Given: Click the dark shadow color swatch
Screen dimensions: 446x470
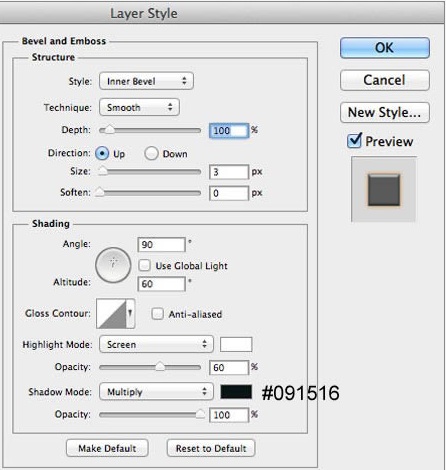Looking at the screenshot, I should pos(236,392).
